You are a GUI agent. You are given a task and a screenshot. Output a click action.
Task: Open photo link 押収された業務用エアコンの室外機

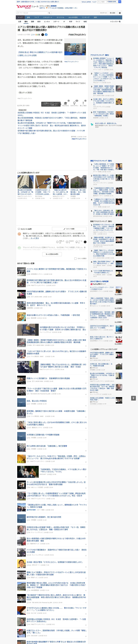click(40, 54)
